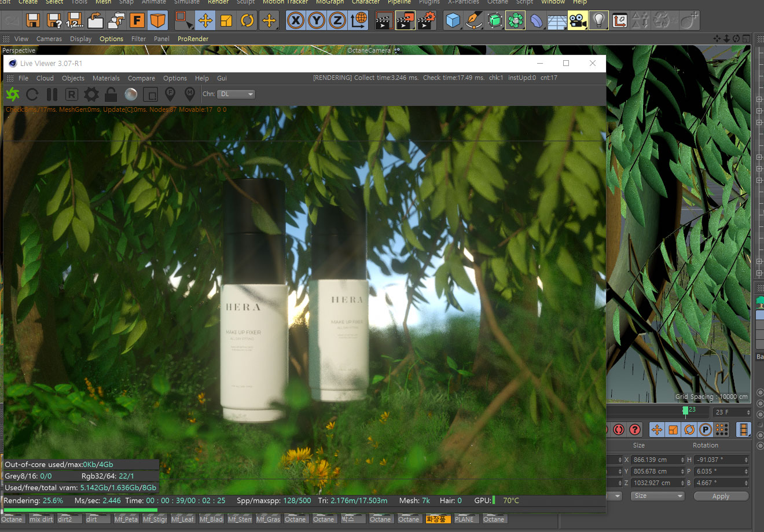The width and height of the screenshot is (764, 532).
Task: Toggle Y-axis lock
Action: pos(317,21)
